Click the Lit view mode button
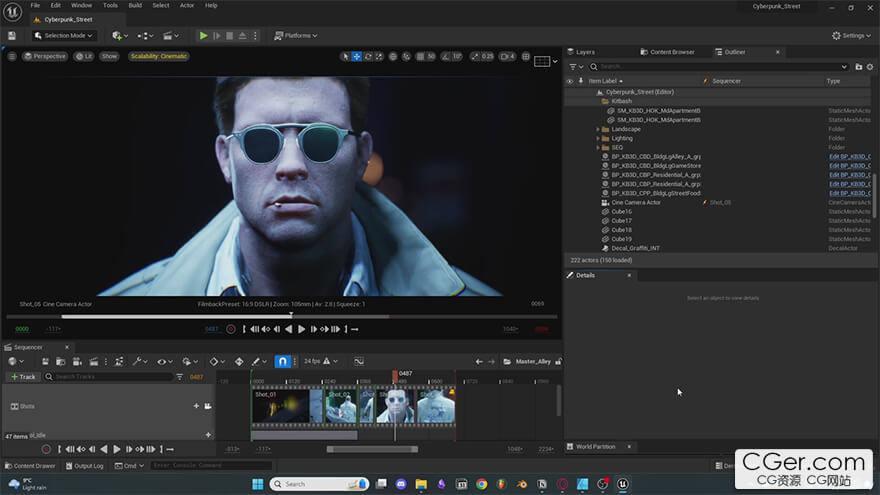 point(84,56)
